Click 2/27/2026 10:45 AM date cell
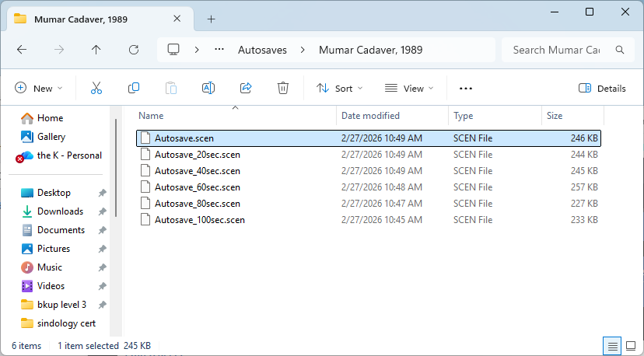 click(382, 220)
